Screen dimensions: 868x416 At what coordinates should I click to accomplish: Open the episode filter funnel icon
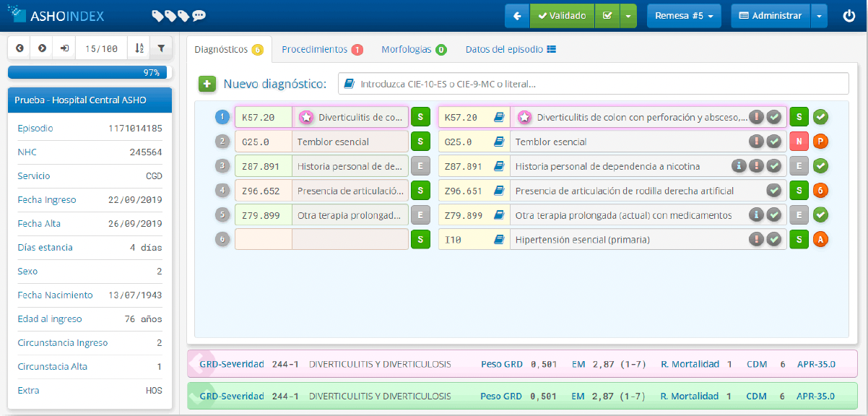click(x=161, y=48)
